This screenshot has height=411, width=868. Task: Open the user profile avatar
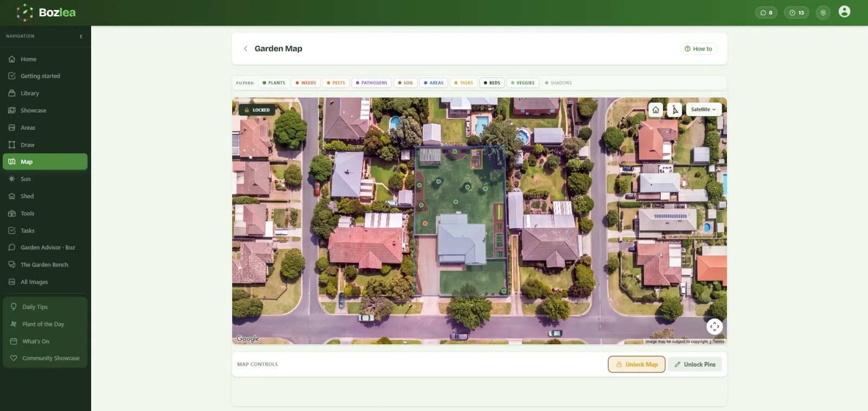tap(844, 11)
